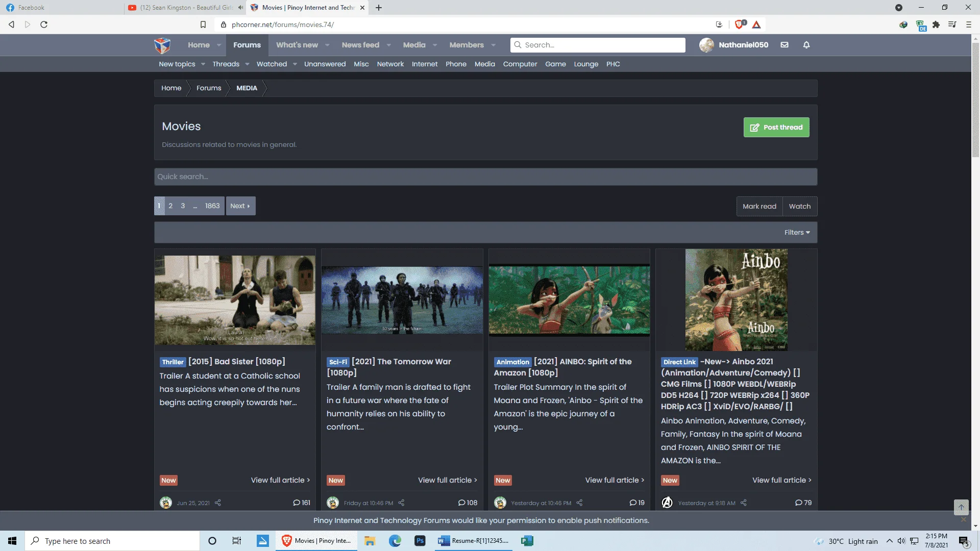Open Photoshop from taskbar
Viewport: 980px width, 551px height.
[x=420, y=541]
